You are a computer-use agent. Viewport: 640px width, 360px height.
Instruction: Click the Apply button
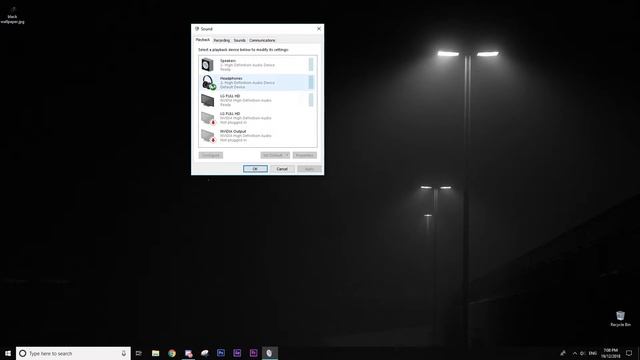click(x=309, y=169)
